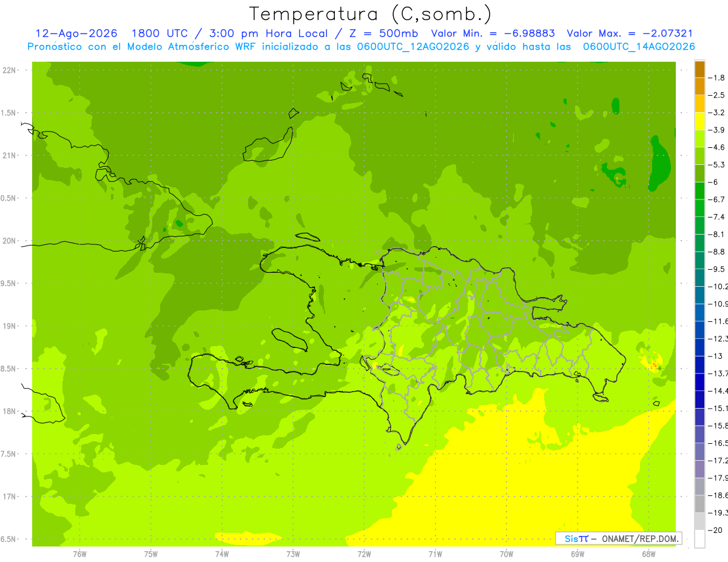Click the dark orange swatch above -1.8
The width and height of the screenshot is (728, 562).
point(699,69)
